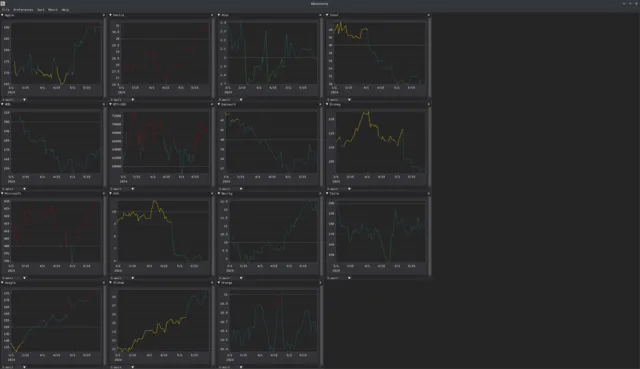The width and height of the screenshot is (640, 369).
Task: Close the BTC-USD chart panel
Action: tap(212, 104)
